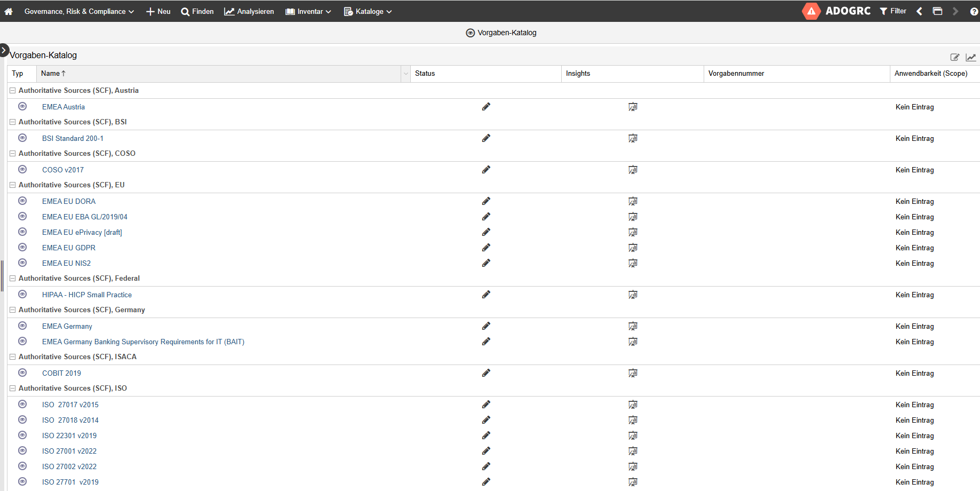Click Kein Eintrag cell for COSO v2017
The width and height of the screenshot is (980, 491).
[914, 170]
